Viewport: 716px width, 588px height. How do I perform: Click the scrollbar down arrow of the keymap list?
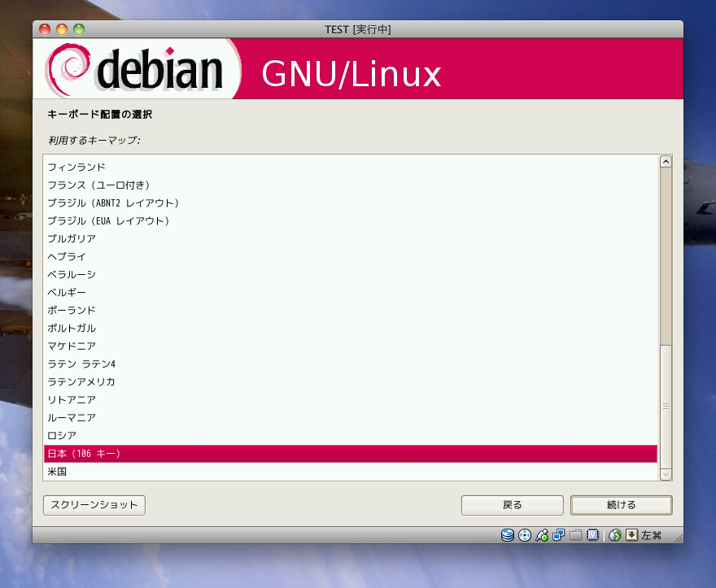[x=666, y=474]
